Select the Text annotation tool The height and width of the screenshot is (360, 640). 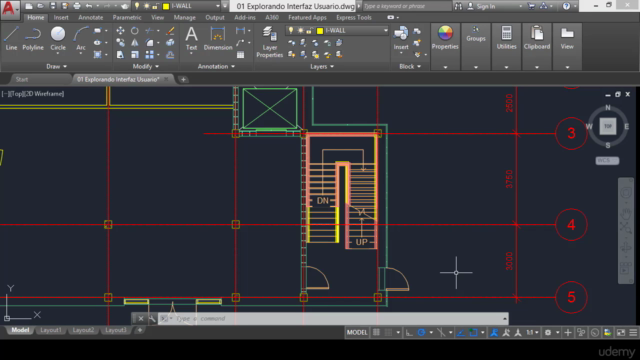point(191,39)
